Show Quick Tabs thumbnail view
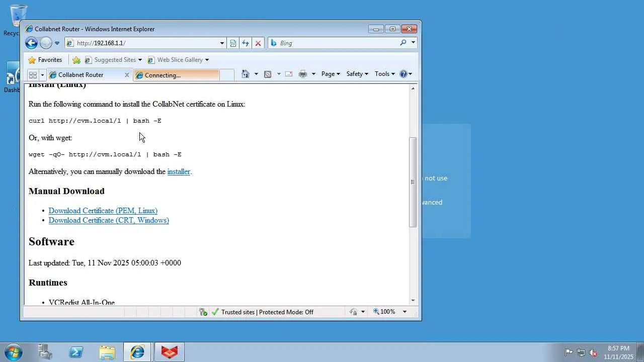This screenshot has width=644, height=362. point(33,75)
